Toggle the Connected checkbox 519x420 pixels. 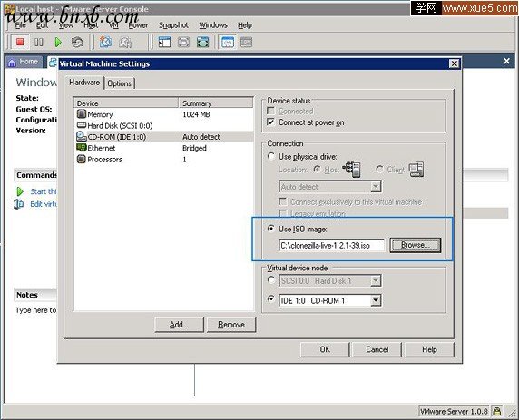point(270,111)
